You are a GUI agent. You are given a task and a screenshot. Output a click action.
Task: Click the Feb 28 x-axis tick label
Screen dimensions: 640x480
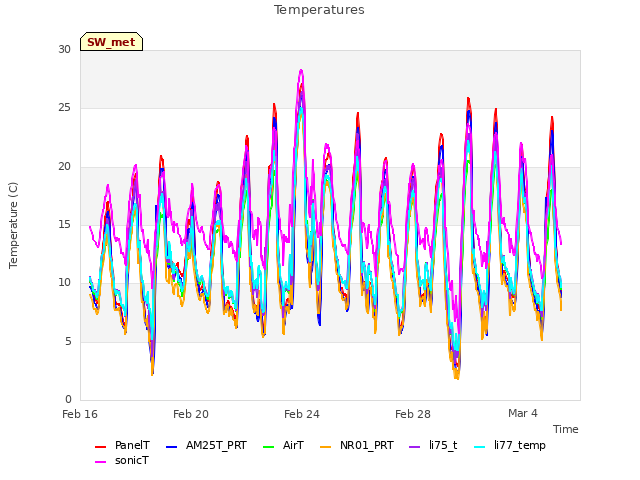413,414
